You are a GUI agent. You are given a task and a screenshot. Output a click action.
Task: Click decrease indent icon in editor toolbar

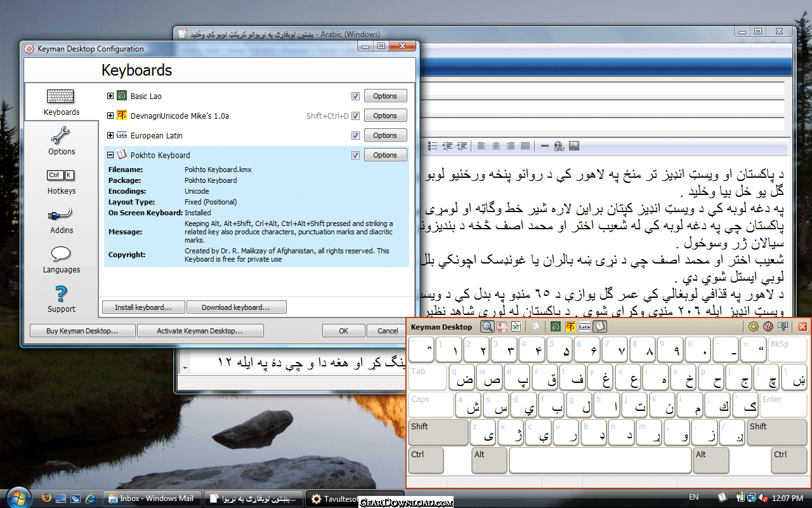click(449, 146)
